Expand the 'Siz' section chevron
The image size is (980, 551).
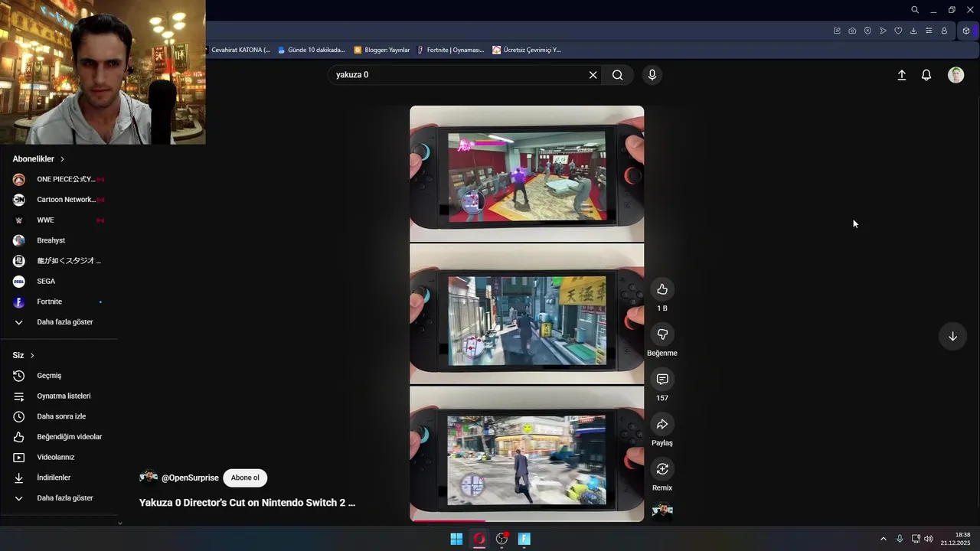coord(31,356)
